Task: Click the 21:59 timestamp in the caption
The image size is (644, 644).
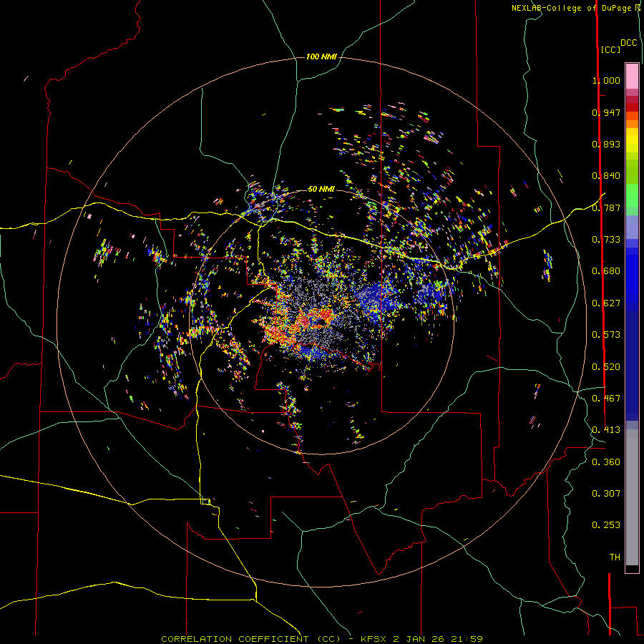Action: [x=466, y=639]
